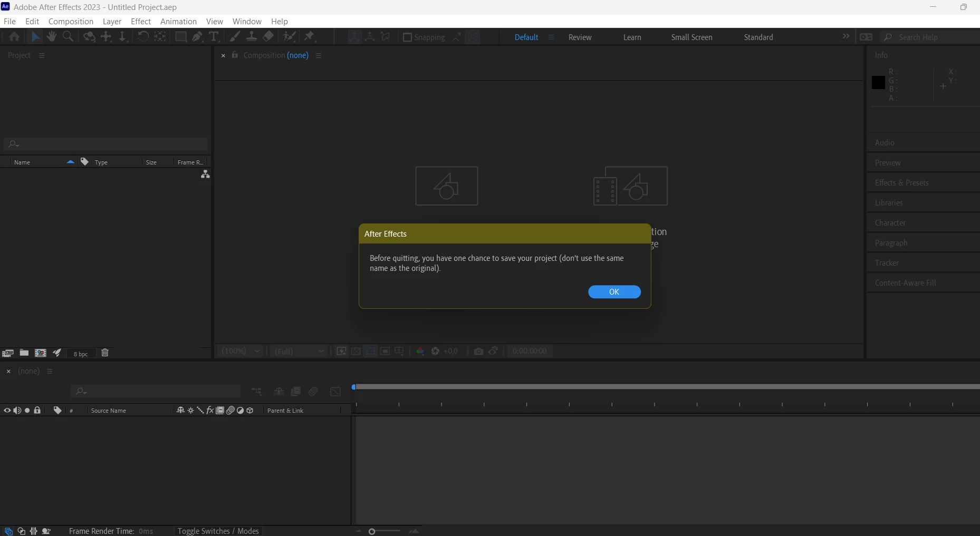Image resolution: width=980 pixels, height=536 pixels.
Task: Select the Pan camera tool
Action: tap(106, 36)
